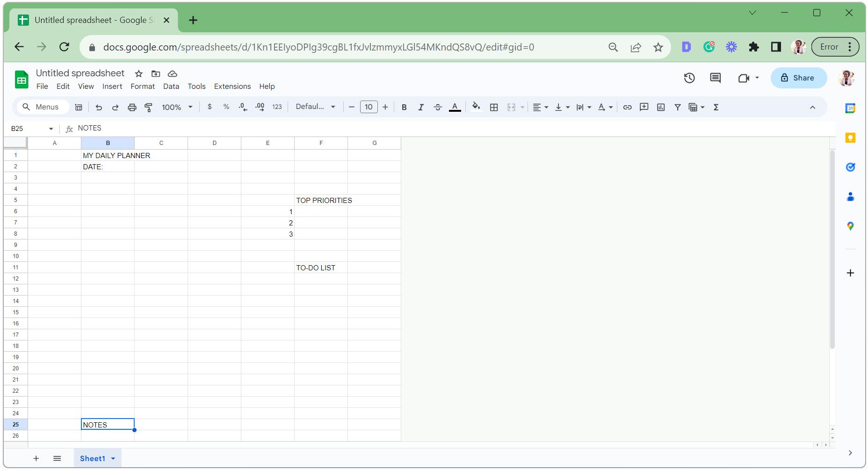Open Google Keep from the side panel
Image resolution: width=868 pixels, height=470 pixels.
coord(850,137)
